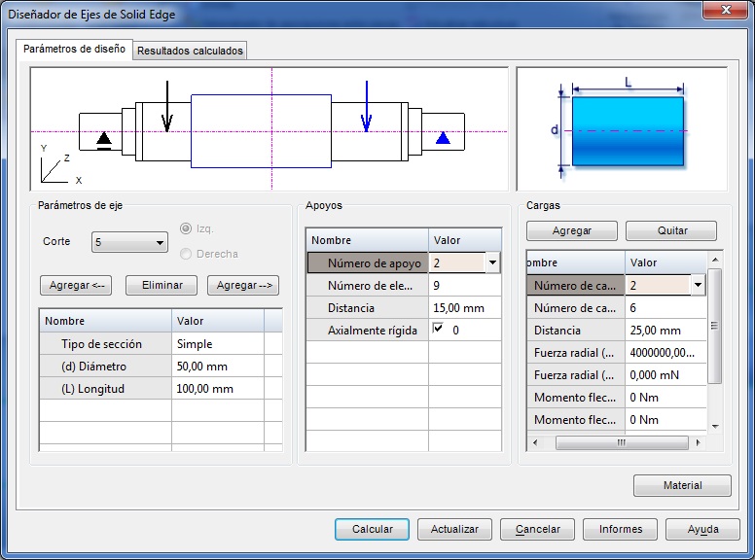Viewport: 755px width, 560px height.
Task: Open the Ayuda button
Action: click(703, 529)
